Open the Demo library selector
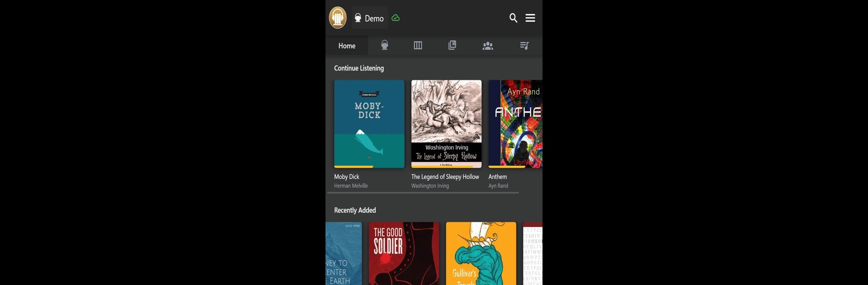 pos(369,18)
